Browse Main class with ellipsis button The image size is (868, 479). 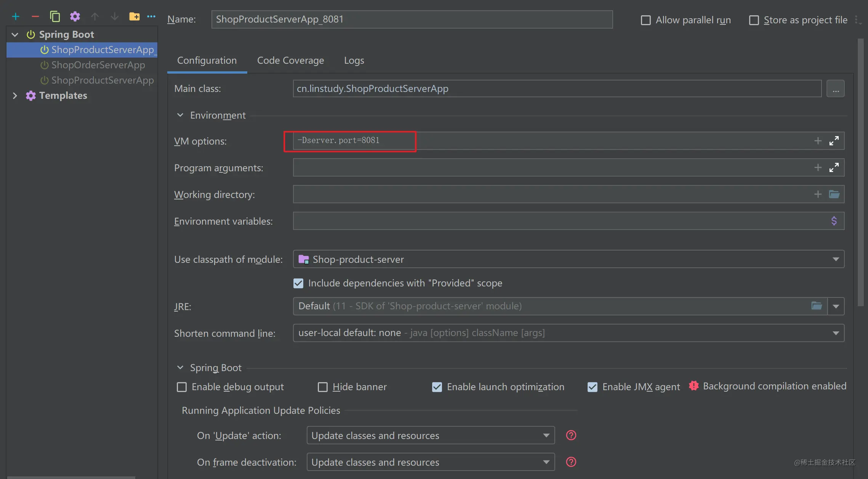tap(836, 89)
